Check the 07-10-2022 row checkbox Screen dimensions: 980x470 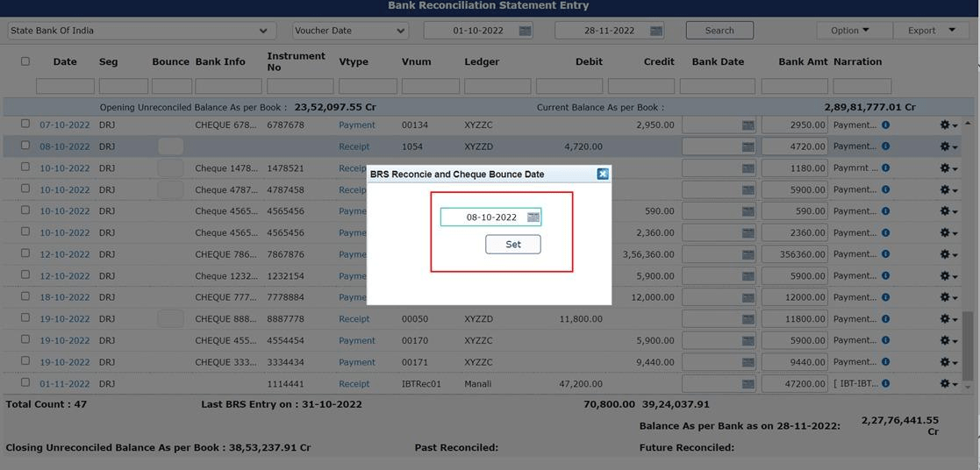pyautogui.click(x=25, y=125)
